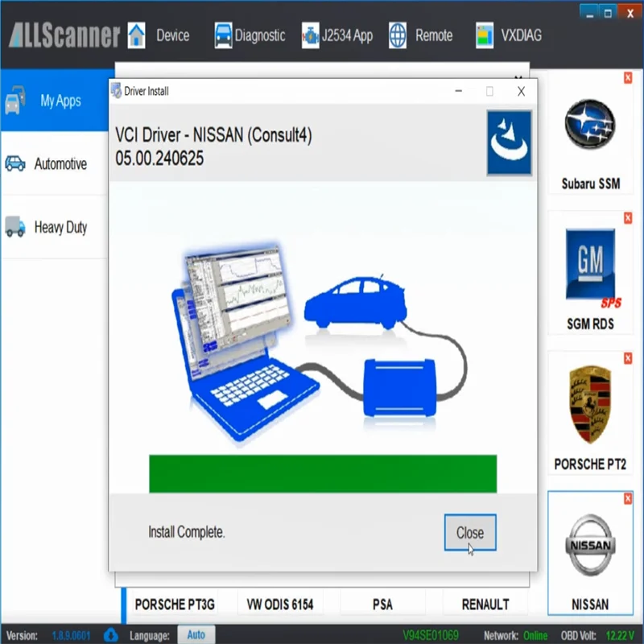Minimize the ALLScanner main window

pyautogui.click(x=590, y=13)
